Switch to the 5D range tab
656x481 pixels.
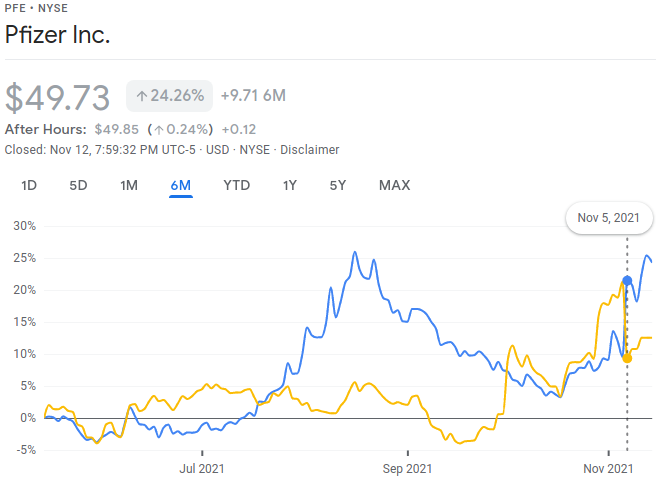(x=78, y=185)
